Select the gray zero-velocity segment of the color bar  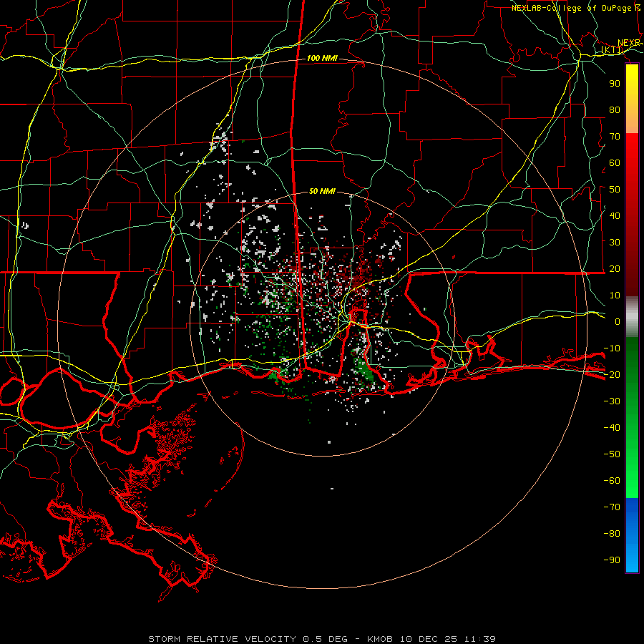[x=632, y=317]
